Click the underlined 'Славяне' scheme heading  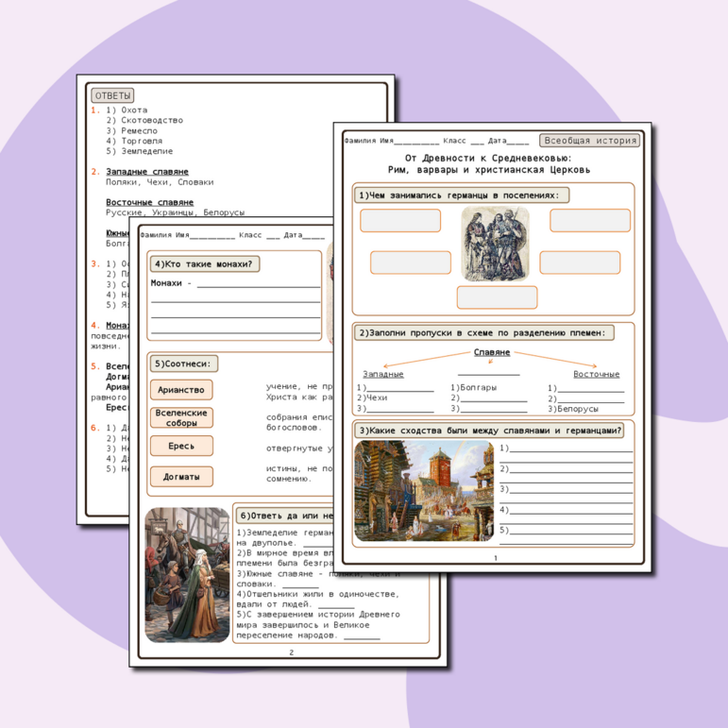pos(491,352)
